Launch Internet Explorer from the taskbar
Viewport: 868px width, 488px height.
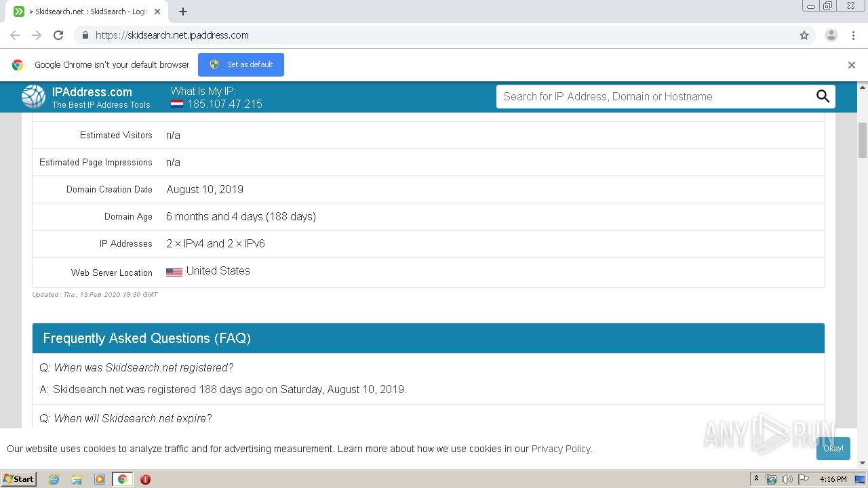(54, 479)
